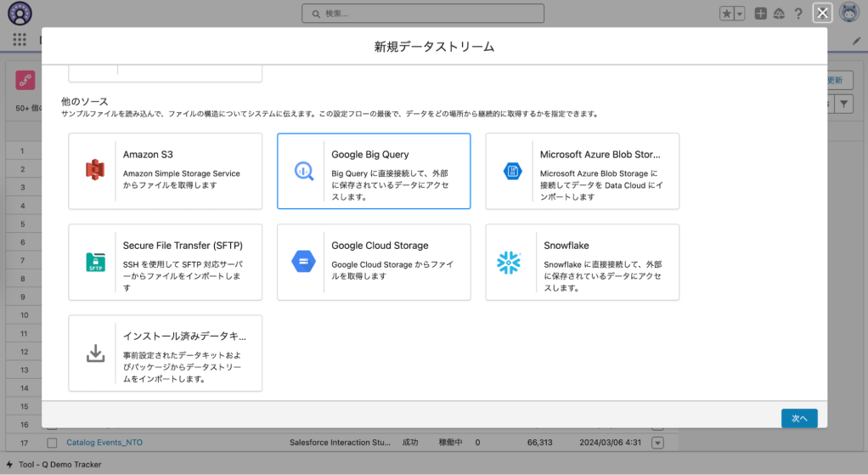Click the Microsoft Azure Blob Stor... title
The image size is (868, 475).
click(600, 155)
